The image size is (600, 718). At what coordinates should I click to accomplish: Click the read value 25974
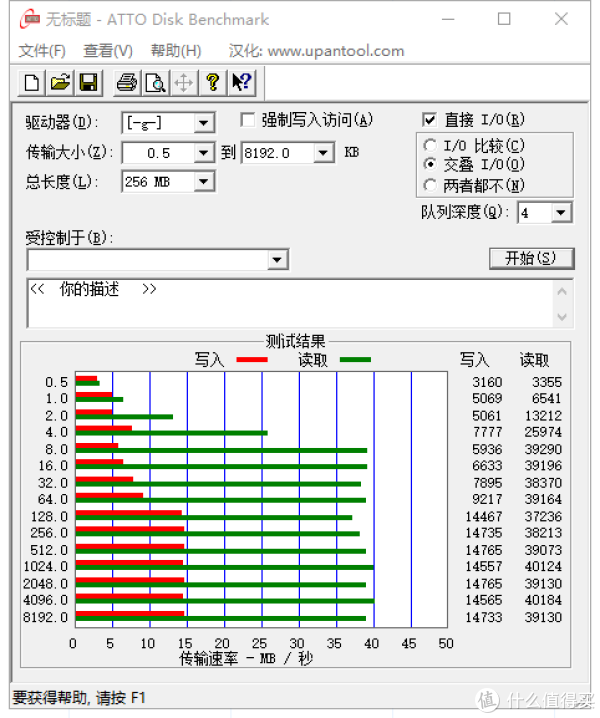click(543, 432)
